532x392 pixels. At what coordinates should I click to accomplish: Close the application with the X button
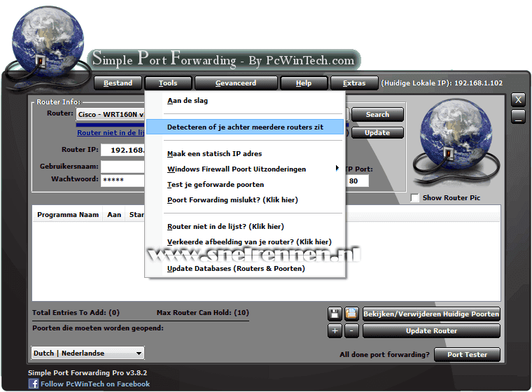pyautogui.click(x=518, y=100)
